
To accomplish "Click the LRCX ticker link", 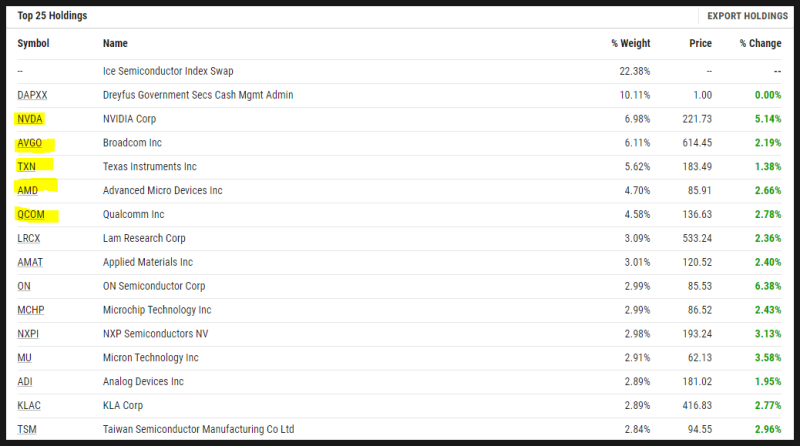I will click(x=29, y=238).
